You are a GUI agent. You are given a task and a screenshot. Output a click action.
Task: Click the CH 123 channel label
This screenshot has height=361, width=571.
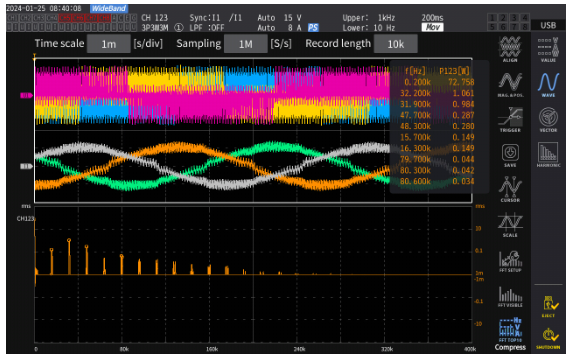tap(154, 17)
